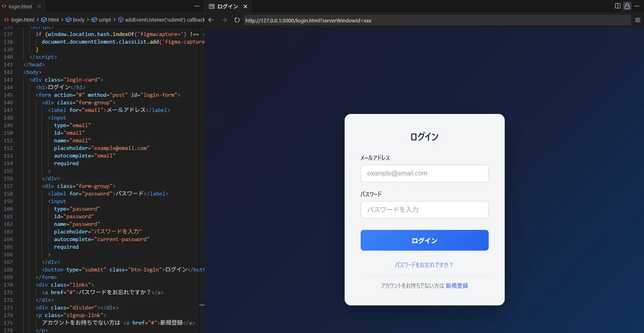This screenshot has height=333, width=644.
Task: Go back in preview browser
Action: pyautogui.click(x=211, y=20)
